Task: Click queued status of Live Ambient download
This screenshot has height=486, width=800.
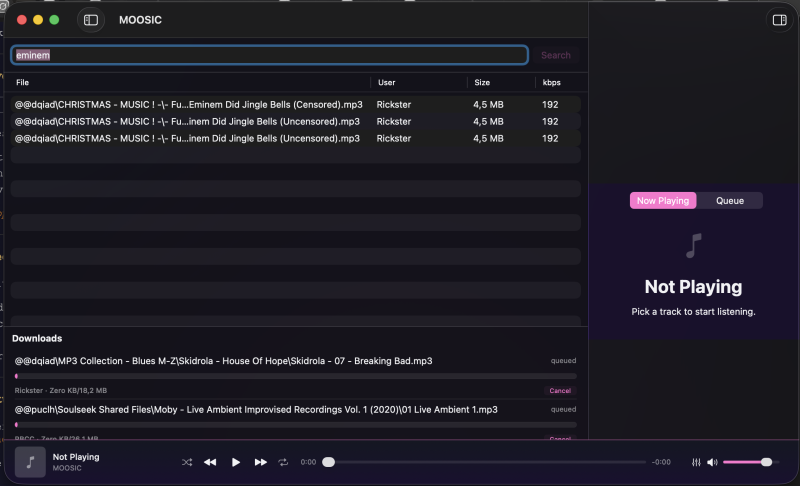Action: tap(563, 410)
